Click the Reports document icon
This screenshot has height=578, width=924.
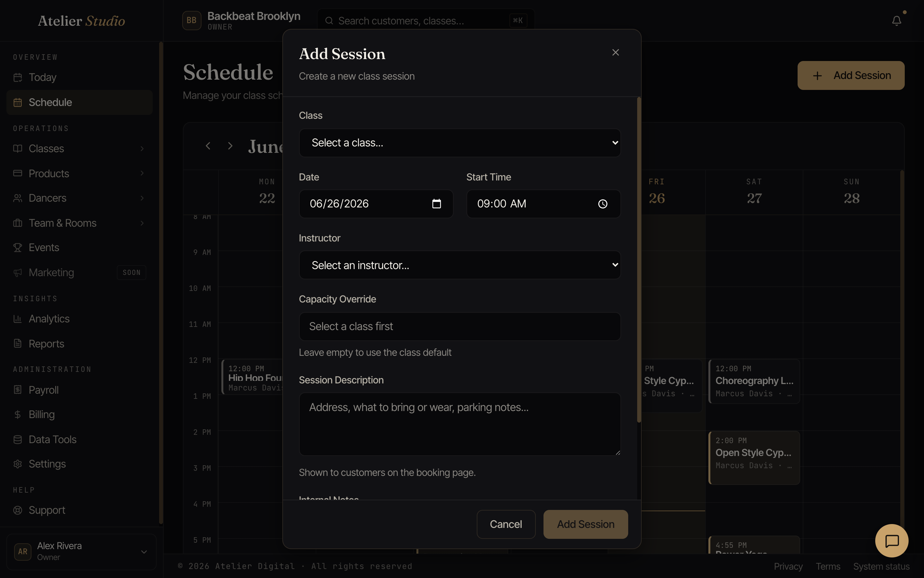tap(18, 344)
